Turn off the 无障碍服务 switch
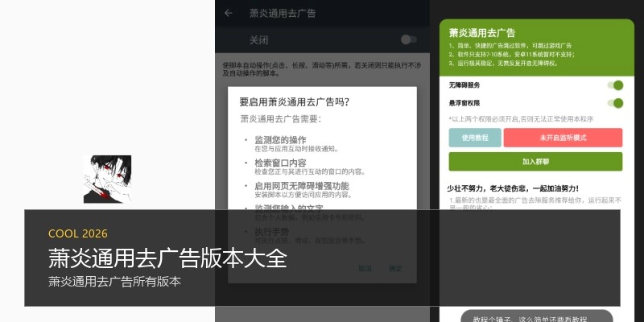Screen dimensions: 644x322 pyautogui.click(x=616, y=85)
